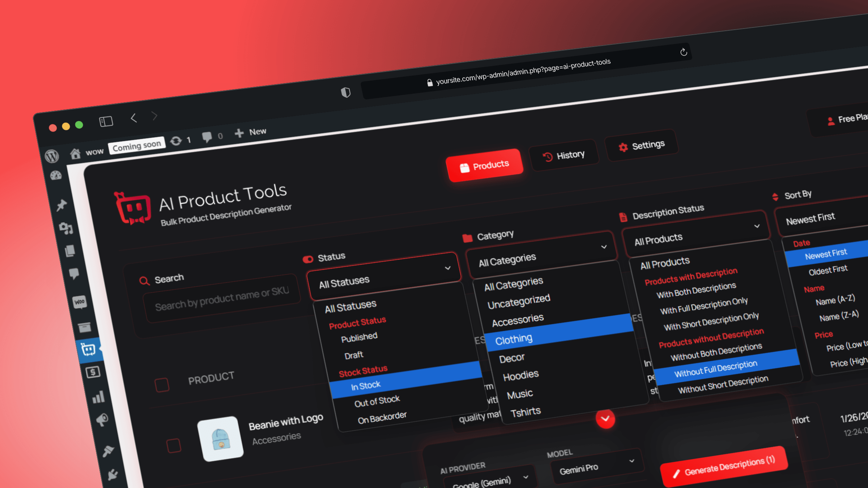Choose With Both Descriptions option
Viewport: 868px width, 488px height.
[696, 290]
